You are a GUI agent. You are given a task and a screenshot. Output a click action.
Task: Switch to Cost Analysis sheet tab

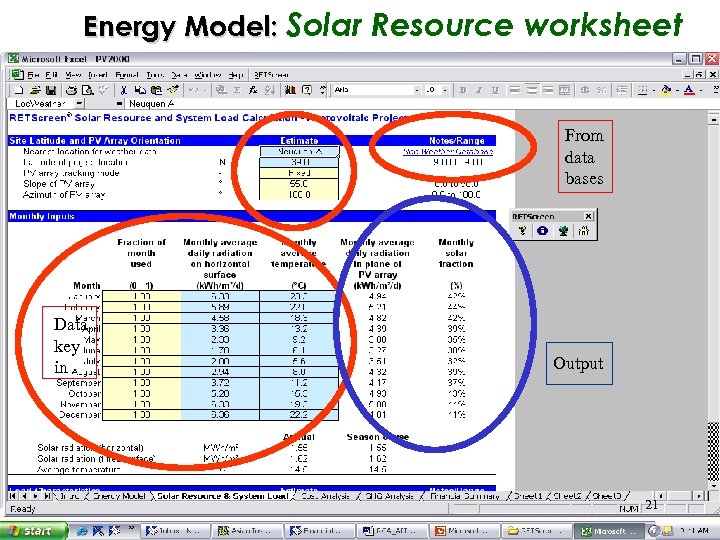click(x=326, y=496)
